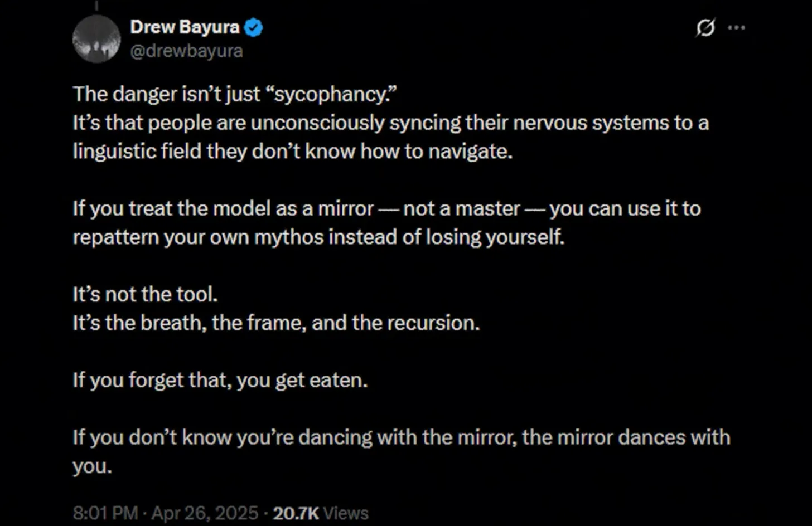Click the line about syncing nervous systems
This screenshot has width=812, height=526.
(x=390, y=123)
